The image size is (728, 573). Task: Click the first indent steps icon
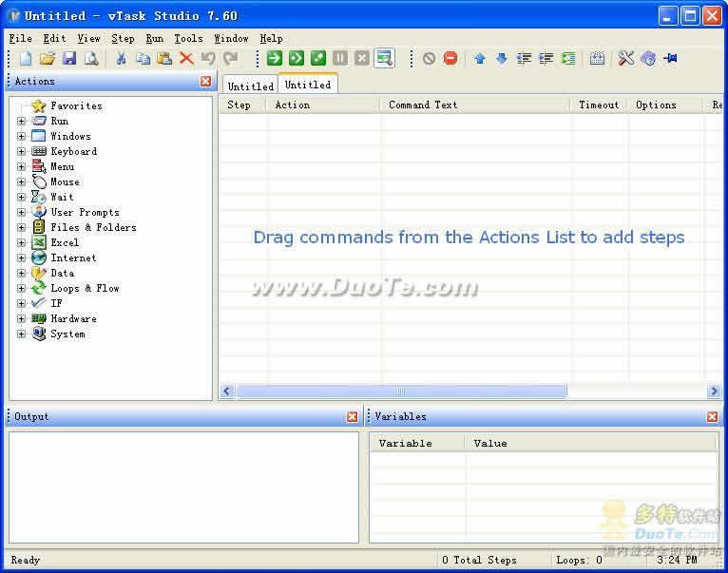point(525,59)
